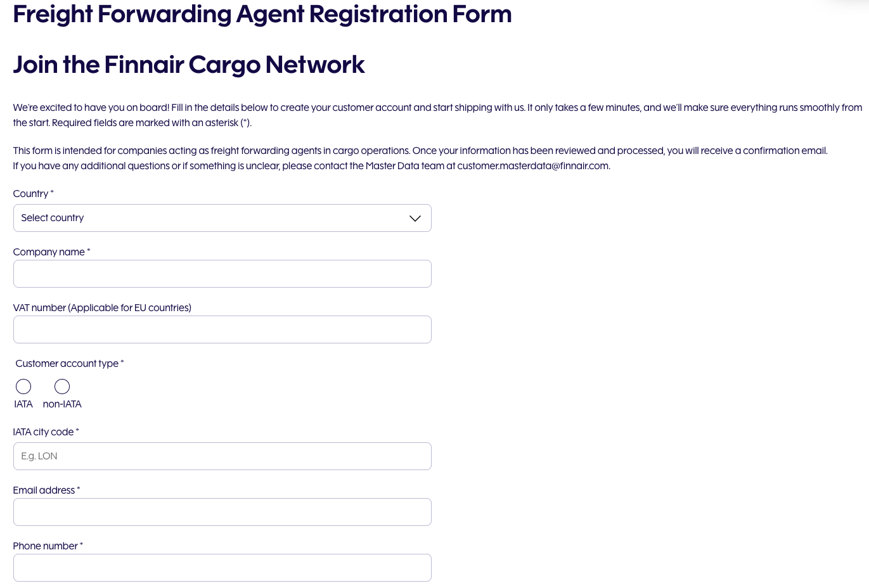
Task: Focus the Email address input
Action: tap(222, 512)
